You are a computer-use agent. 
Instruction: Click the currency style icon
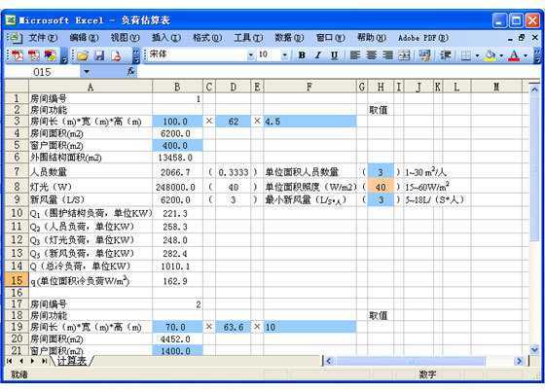pyautogui.click(x=424, y=55)
